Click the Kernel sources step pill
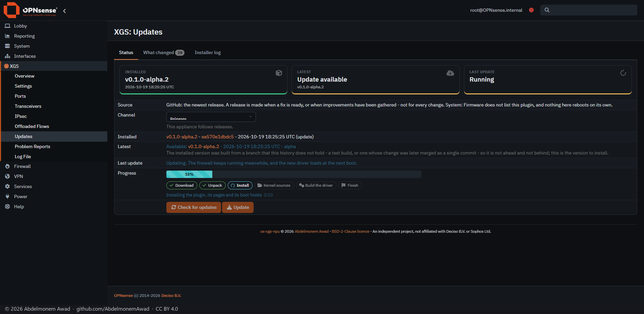644x314 pixels. pos(274,185)
